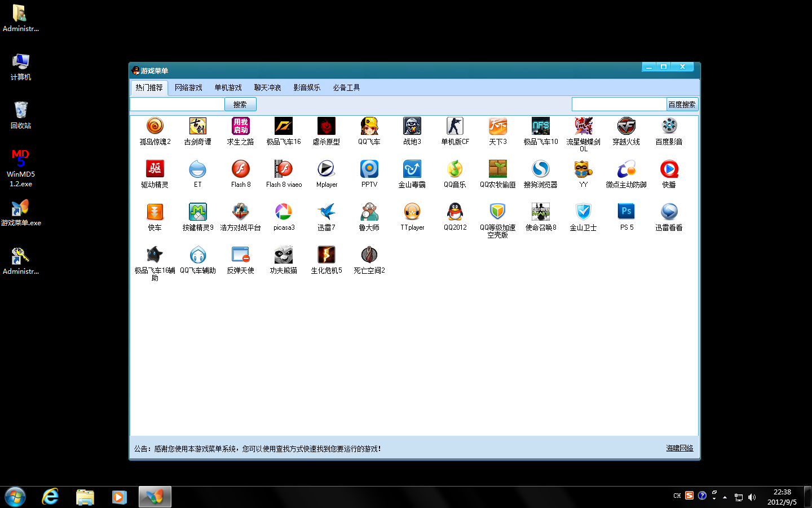Open the QQ音乐 music icon
This screenshot has height=508, width=812.
coord(455,169)
